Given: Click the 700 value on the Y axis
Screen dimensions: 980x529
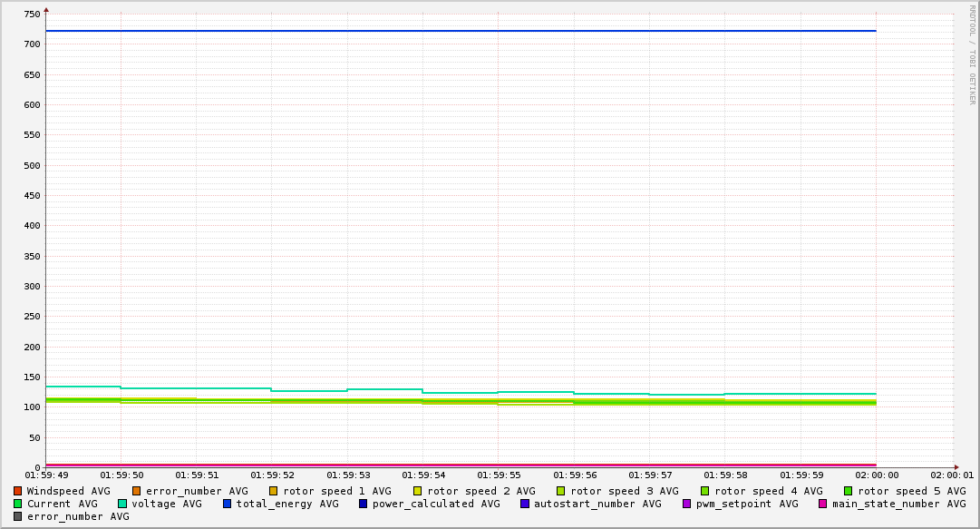Looking at the screenshot, I should click(x=30, y=44).
